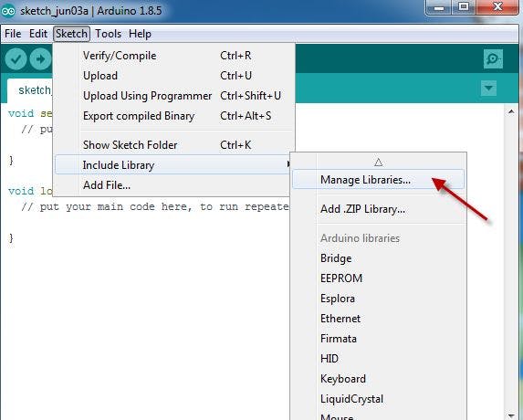Open the tab dropdown arrow menu

(488, 89)
